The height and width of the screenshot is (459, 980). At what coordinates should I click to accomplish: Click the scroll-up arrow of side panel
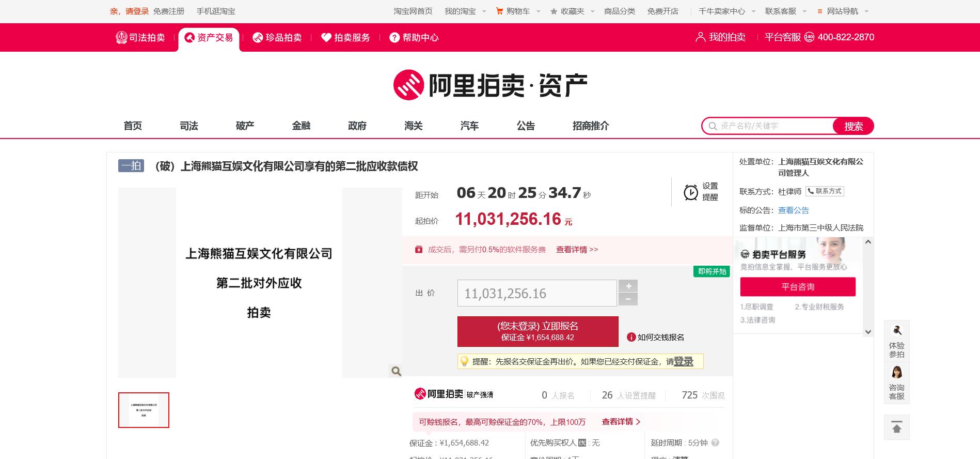[868, 242]
